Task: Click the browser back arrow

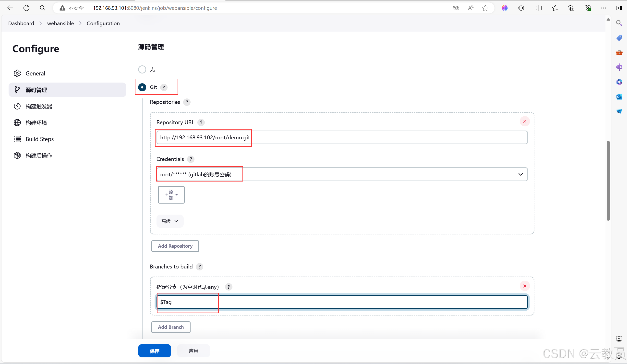Action: click(x=10, y=8)
